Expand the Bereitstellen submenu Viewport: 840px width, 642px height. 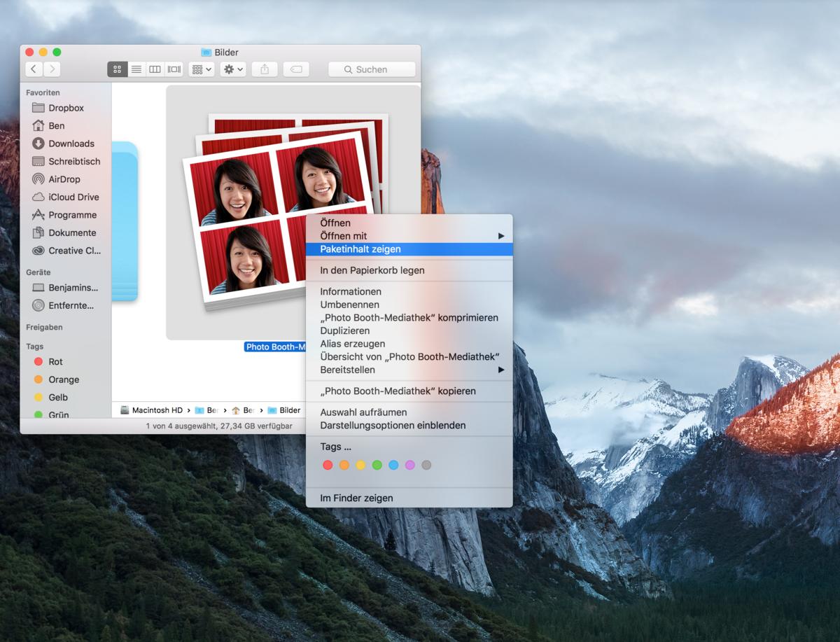(x=409, y=370)
